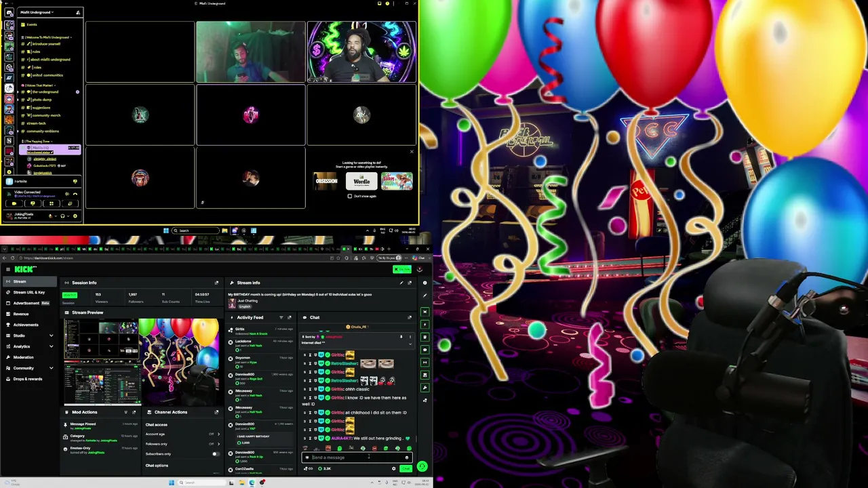Unpin the pinned chat message
Viewport: 868px width, 488px height.
click(x=401, y=337)
